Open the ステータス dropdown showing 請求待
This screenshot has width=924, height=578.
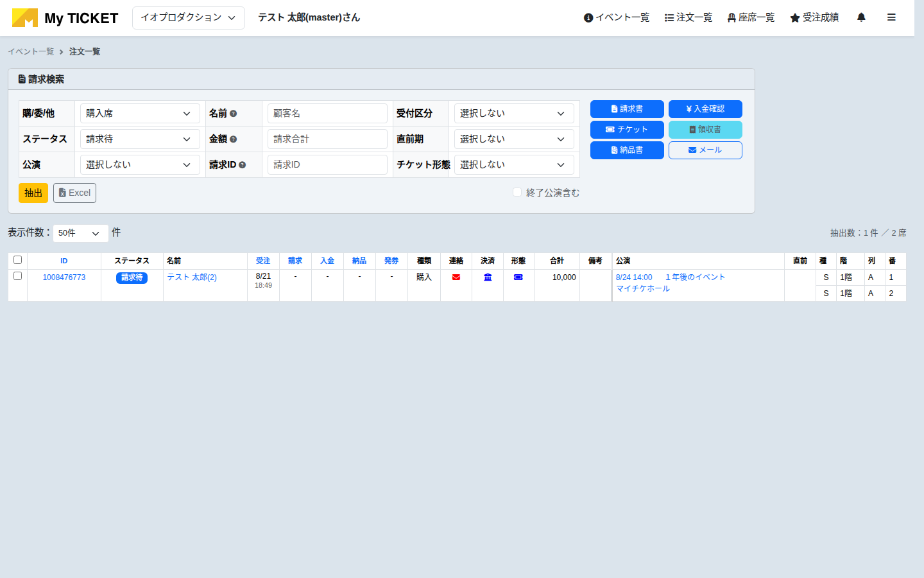140,139
